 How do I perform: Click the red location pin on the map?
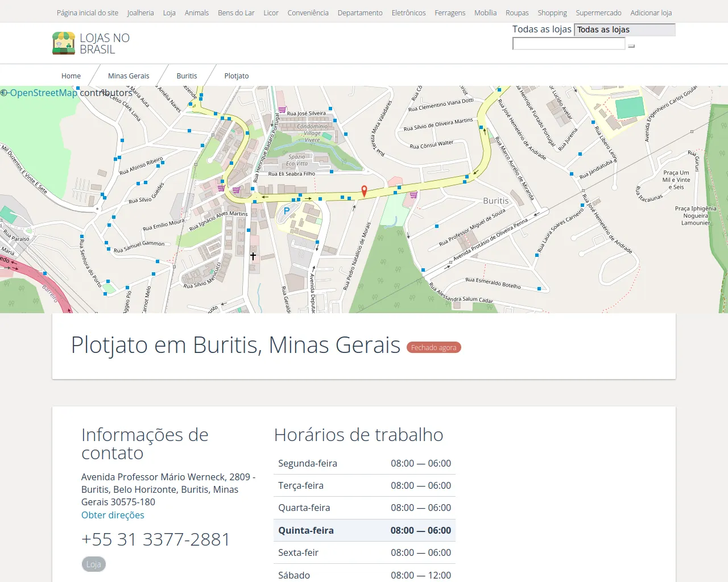[365, 190]
